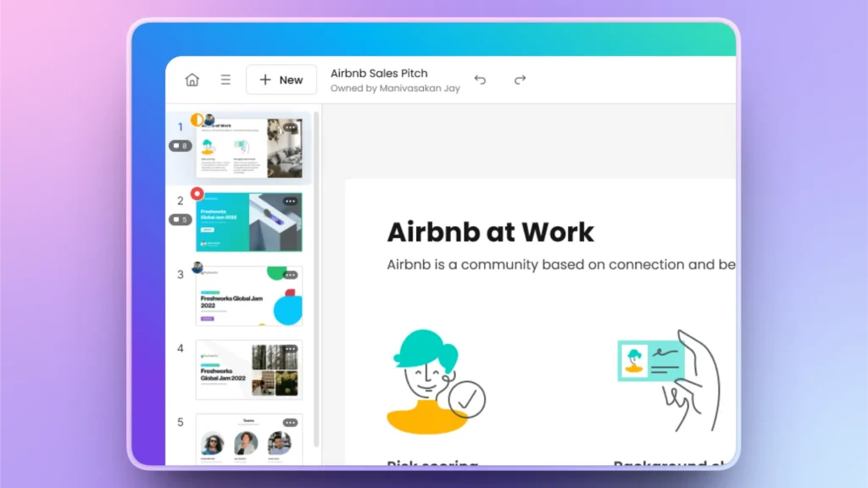This screenshot has width=868, height=488.
Task: Open more options on slide 3
Action: pyautogui.click(x=290, y=275)
